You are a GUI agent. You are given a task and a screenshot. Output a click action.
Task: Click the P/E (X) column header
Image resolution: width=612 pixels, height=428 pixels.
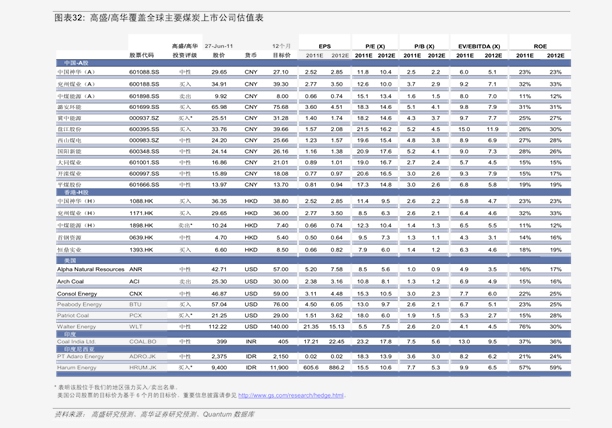coord(375,46)
